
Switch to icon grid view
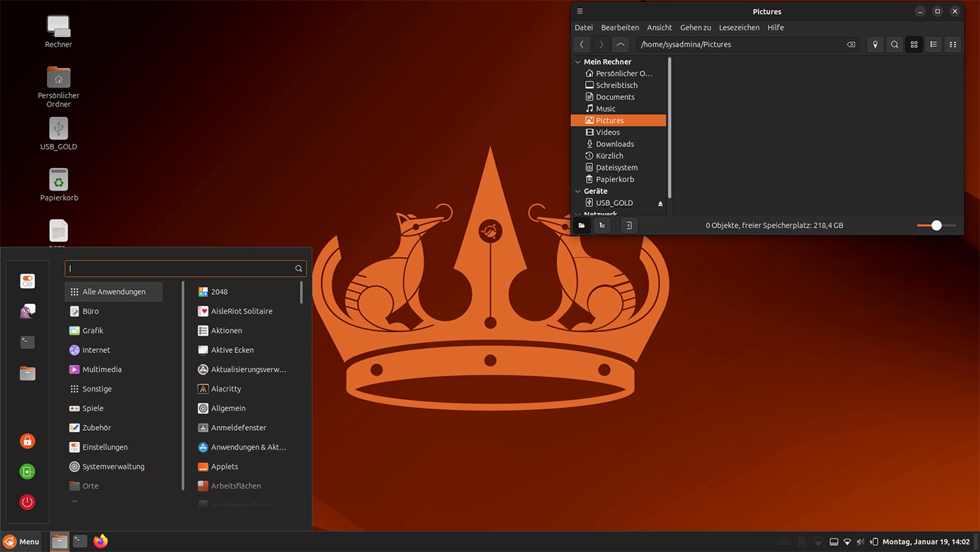(x=914, y=44)
